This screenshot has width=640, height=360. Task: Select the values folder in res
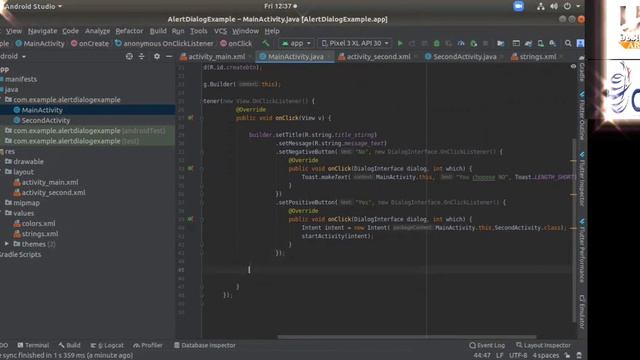pos(19,213)
